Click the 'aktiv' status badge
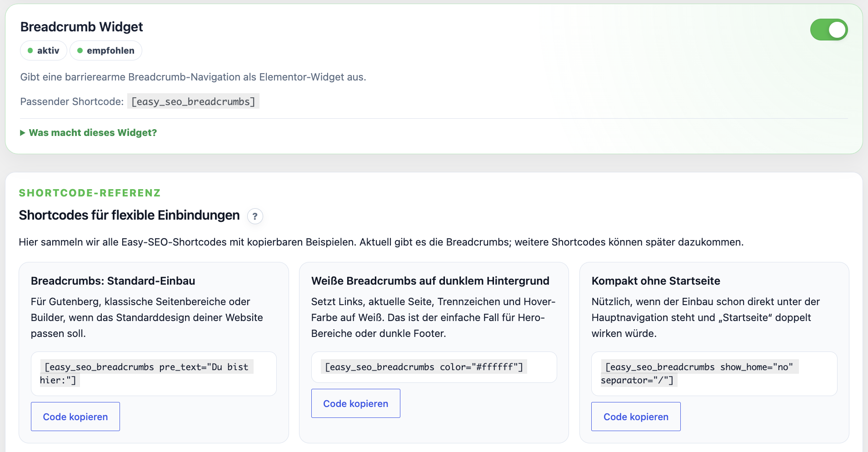This screenshot has height=452, width=868. [44, 50]
